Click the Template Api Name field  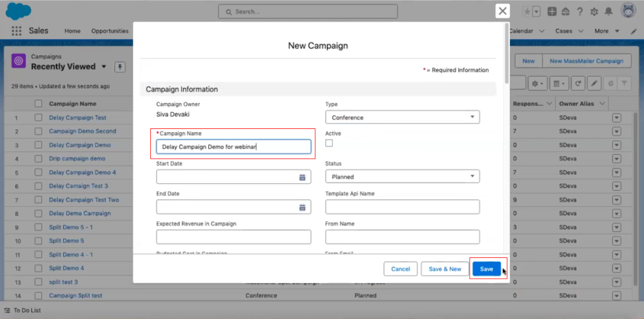click(402, 207)
